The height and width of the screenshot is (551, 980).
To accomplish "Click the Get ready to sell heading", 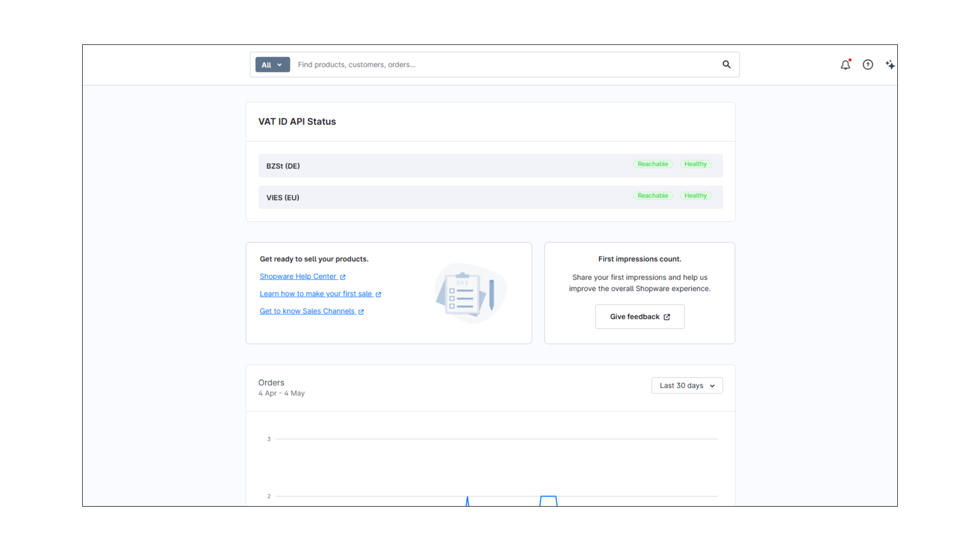I will (x=314, y=259).
